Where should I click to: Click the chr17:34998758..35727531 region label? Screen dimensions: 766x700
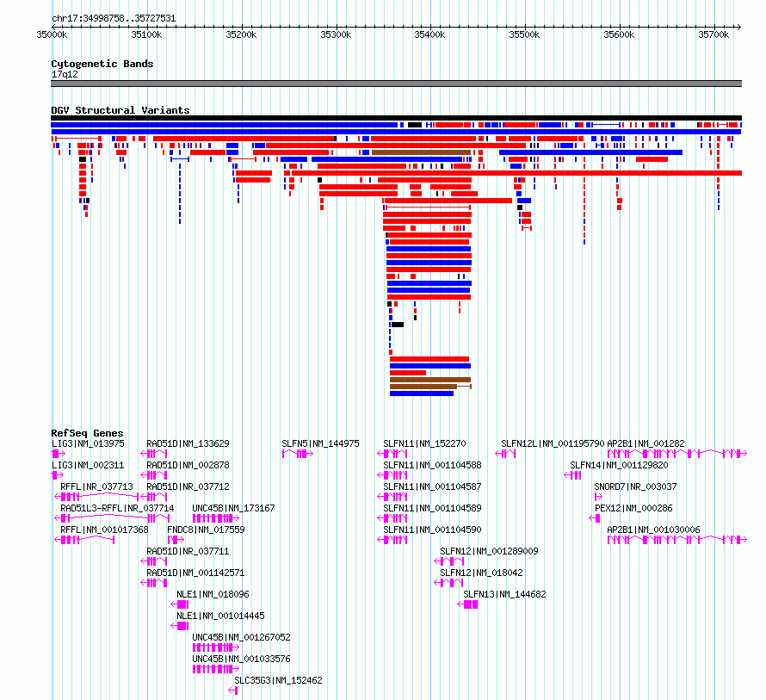pyautogui.click(x=114, y=19)
